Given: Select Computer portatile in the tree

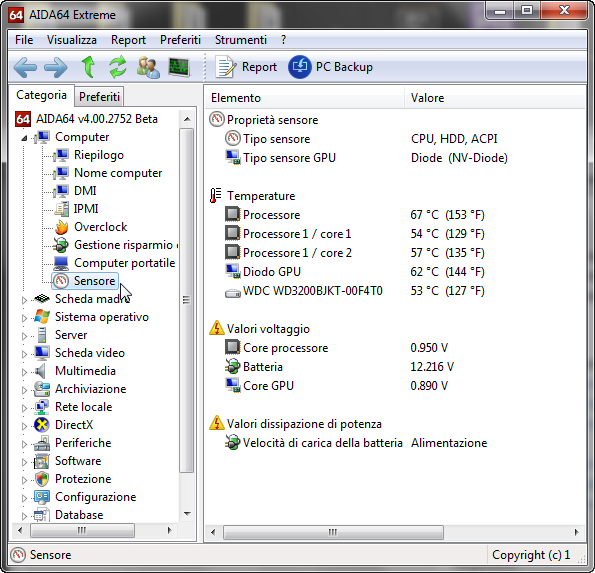Looking at the screenshot, I should [x=114, y=263].
